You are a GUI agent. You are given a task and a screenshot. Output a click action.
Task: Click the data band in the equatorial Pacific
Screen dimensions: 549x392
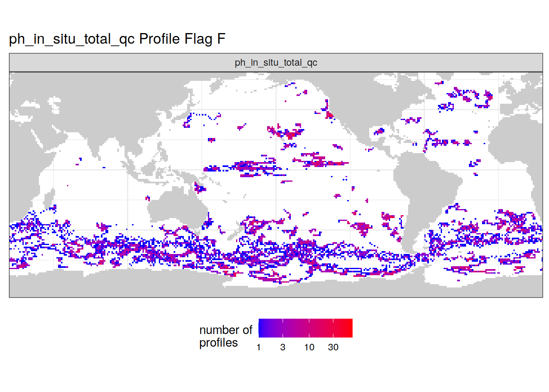click(253, 167)
